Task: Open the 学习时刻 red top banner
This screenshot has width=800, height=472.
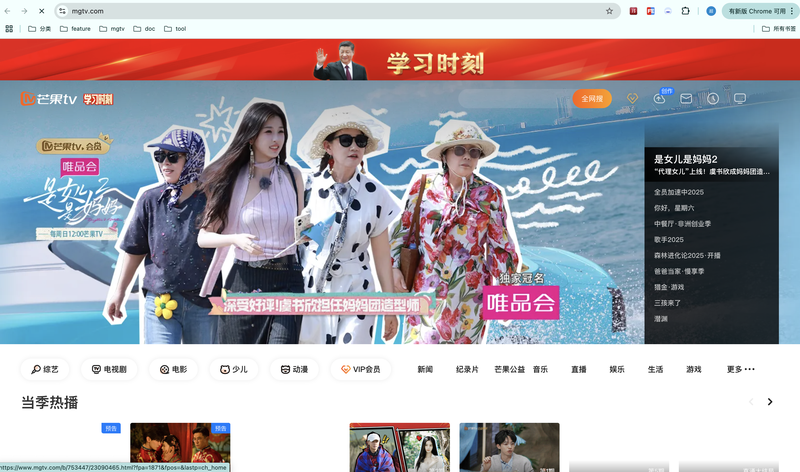Action: point(400,60)
